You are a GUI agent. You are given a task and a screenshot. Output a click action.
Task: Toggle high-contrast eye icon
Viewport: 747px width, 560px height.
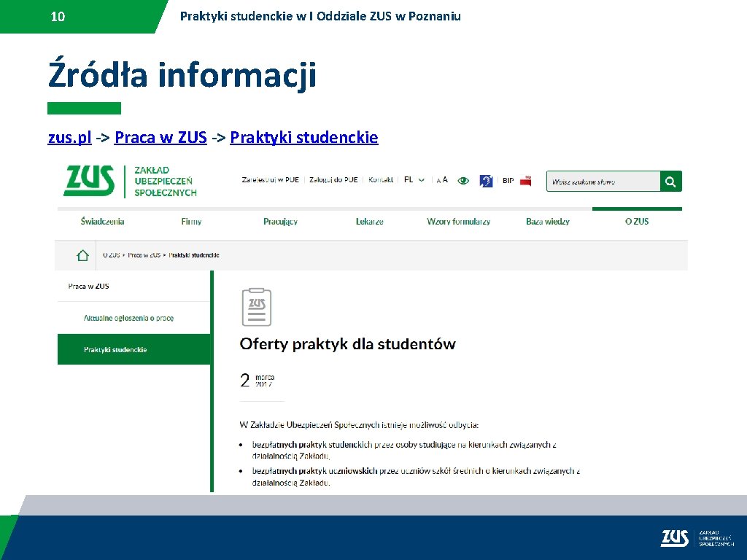tap(463, 181)
